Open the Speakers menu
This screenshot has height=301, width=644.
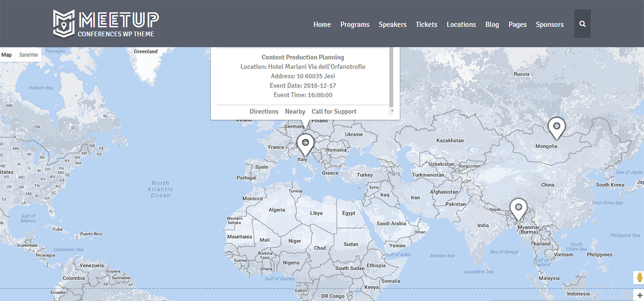tap(392, 24)
